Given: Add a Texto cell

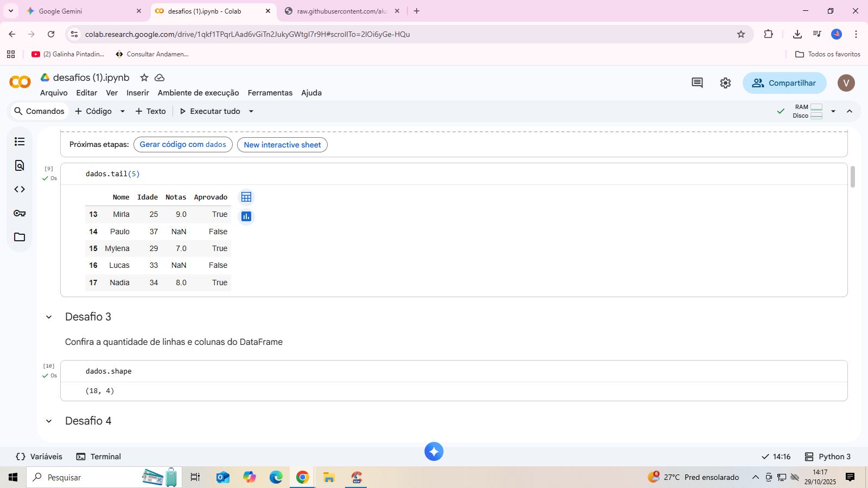Looking at the screenshot, I should point(151,111).
